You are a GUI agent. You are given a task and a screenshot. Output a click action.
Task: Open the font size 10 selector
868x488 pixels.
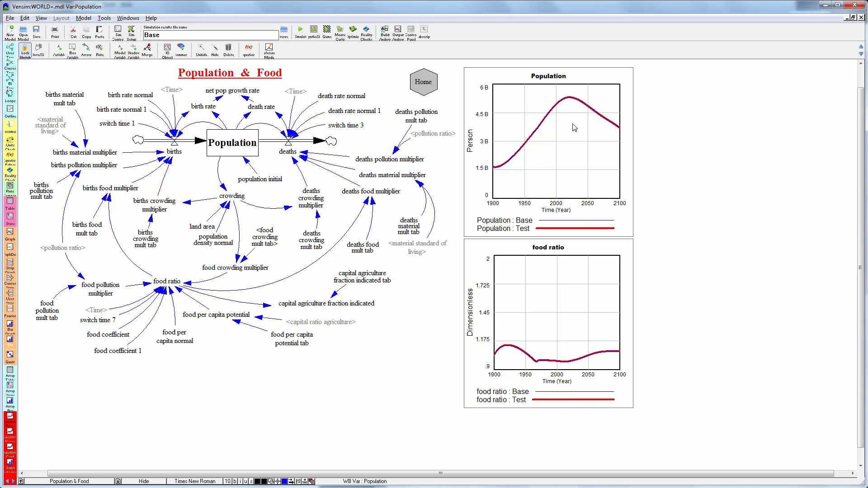coord(227,481)
